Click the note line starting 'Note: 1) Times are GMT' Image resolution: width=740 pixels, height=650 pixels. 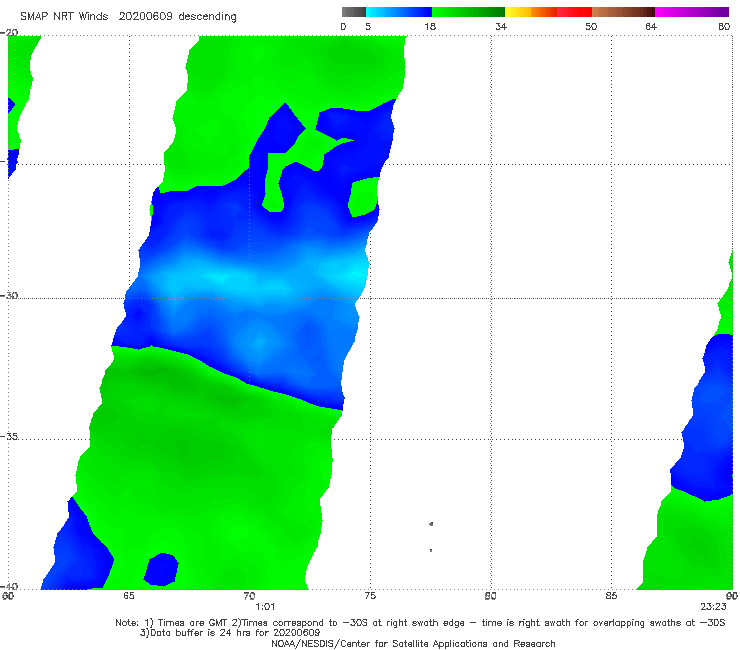(420, 623)
